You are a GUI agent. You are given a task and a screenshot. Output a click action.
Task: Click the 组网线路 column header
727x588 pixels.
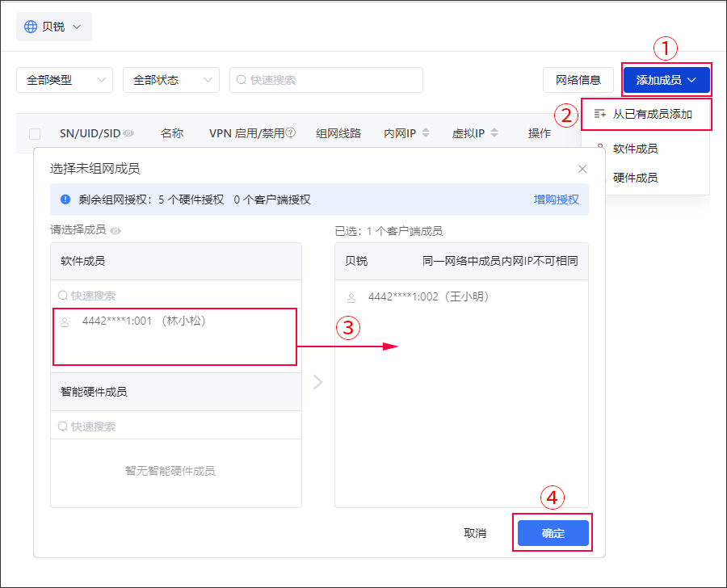point(338,133)
